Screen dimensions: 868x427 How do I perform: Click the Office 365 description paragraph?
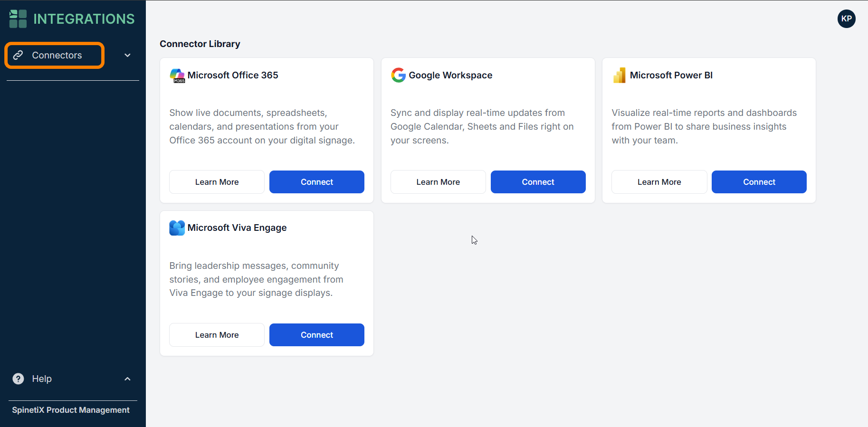pyautogui.click(x=262, y=126)
